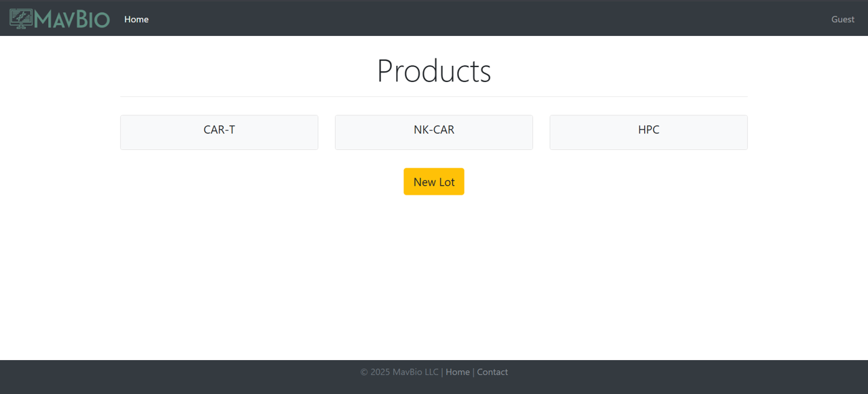Click the MavBio brand name text

[x=72, y=20]
